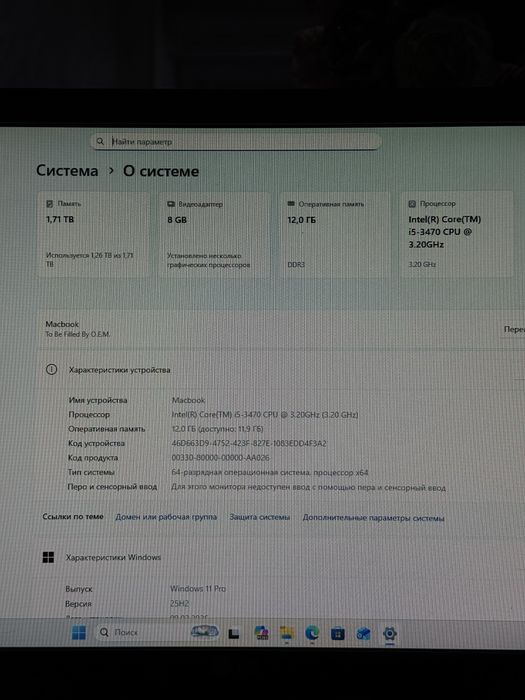Click the magnifier icon in Найти параметр box
525x700 pixels.
pos(100,142)
